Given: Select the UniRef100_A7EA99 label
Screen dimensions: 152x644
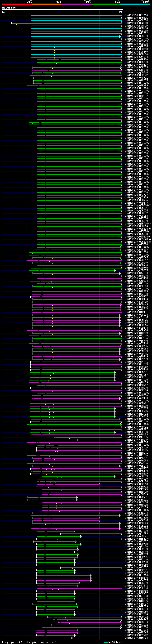Looking at the screenshot, I should click(137, 85).
